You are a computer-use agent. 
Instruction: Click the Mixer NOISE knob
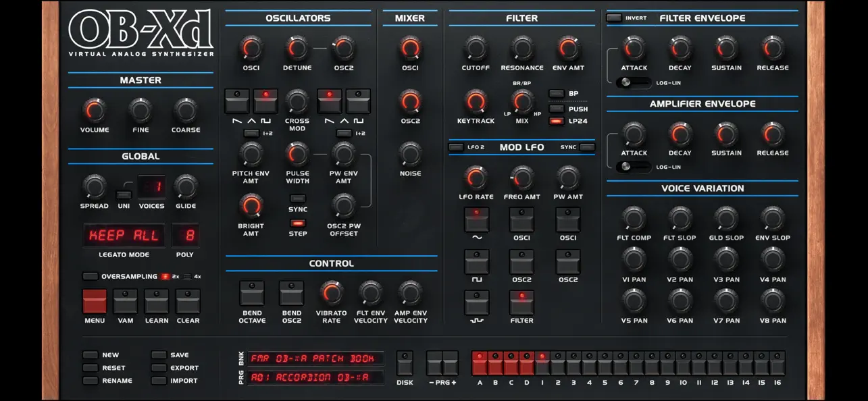tap(410, 154)
